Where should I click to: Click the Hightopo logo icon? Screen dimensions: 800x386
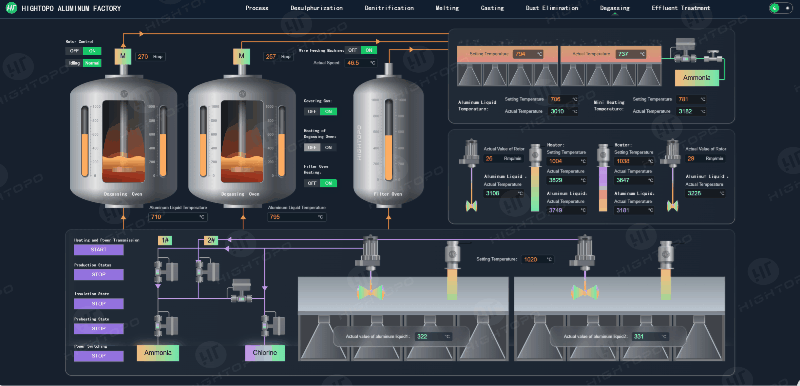tap(12, 9)
